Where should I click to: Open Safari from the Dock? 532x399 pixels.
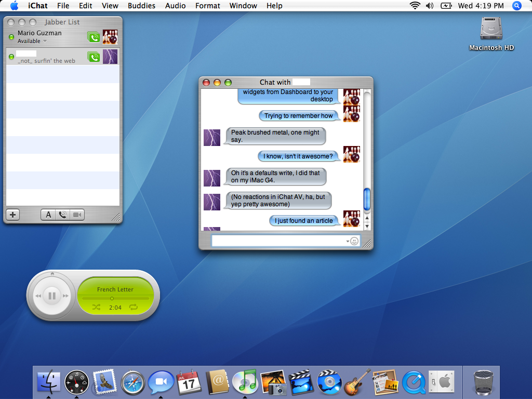click(x=132, y=383)
